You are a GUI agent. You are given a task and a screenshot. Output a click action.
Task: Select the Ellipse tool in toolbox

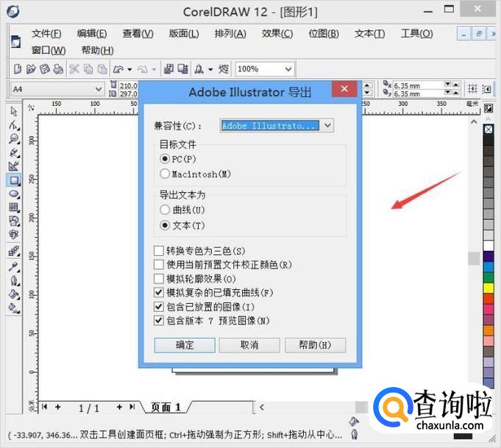pos(14,194)
